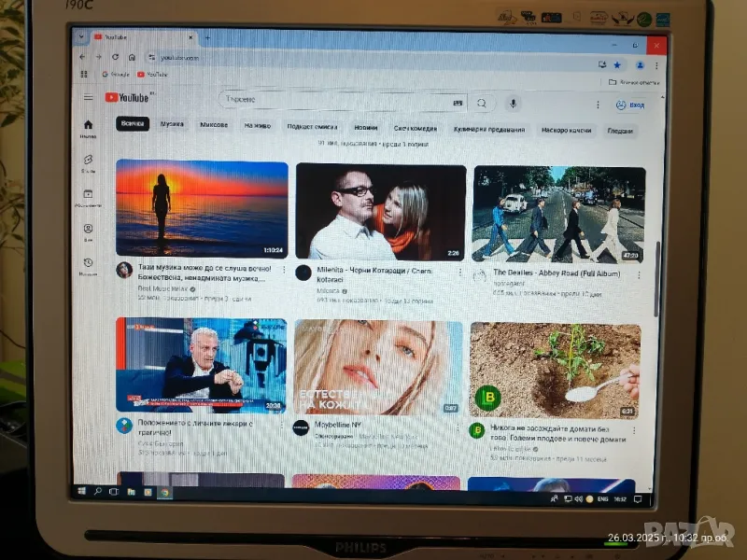Image resolution: width=747 pixels, height=560 pixels.
Task: Select the "Музика" filter chip
Action: coord(172,124)
